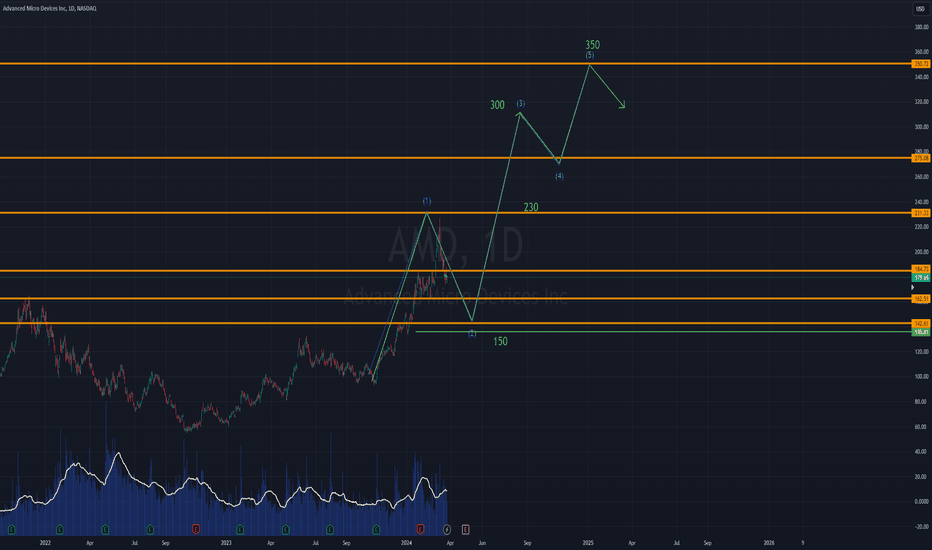This screenshot has width=932, height=550.
Task: Open the gray upcoming earnings E marker
Action: click(x=465, y=529)
